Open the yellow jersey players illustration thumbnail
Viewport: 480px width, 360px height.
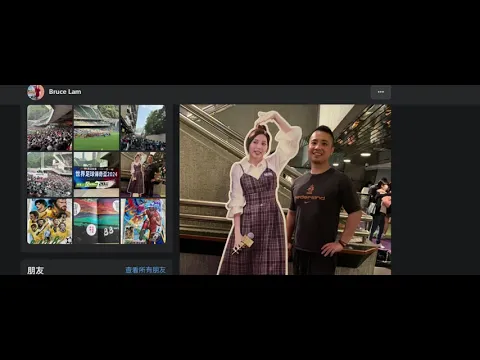(x=50, y=221)
